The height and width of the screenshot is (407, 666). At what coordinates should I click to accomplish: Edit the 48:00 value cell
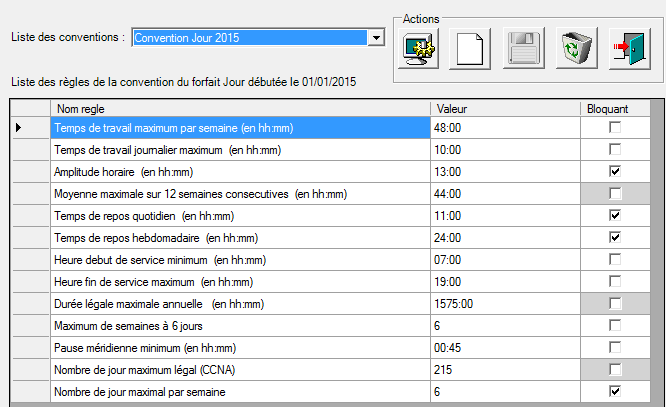pos(505,128)
